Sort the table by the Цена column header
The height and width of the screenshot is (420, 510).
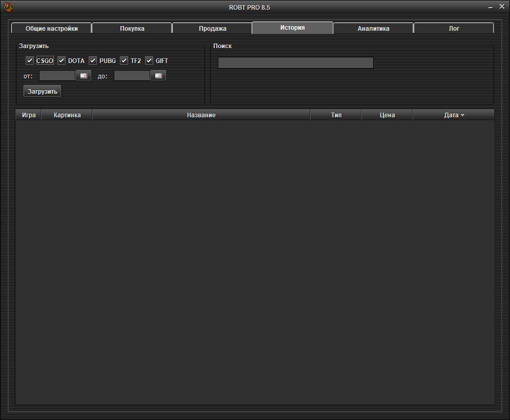[x=387, y=115]
